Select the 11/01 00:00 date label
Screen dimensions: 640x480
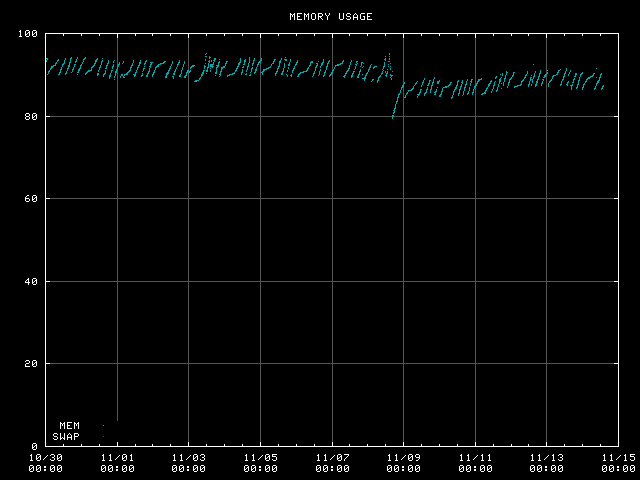117,462
